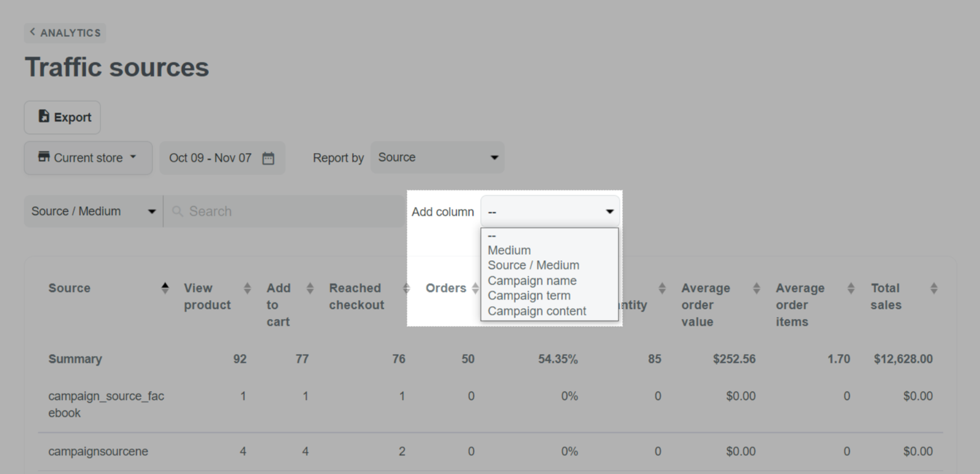Screen dimensions: 980x474
Task: Sort by Average order value arrows
Action: 756,288
